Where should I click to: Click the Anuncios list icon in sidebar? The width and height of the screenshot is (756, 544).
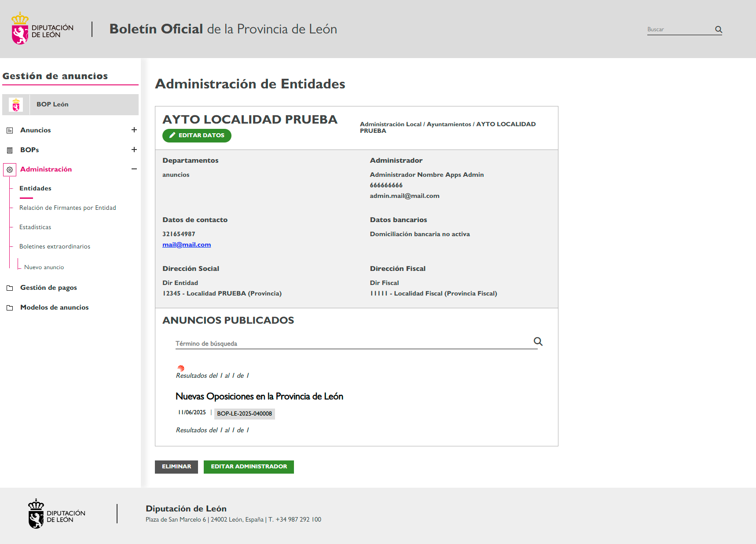point(10,131)
